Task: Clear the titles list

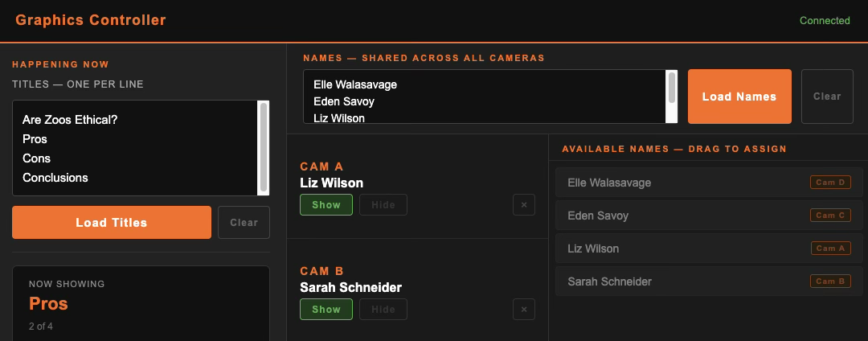Action: click(244, 223)
